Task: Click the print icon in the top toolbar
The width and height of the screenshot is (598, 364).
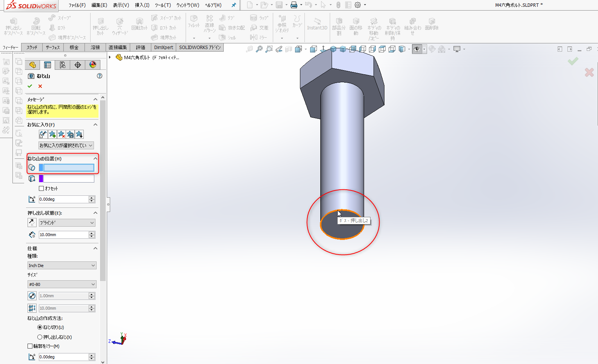Action: click(x=294, y=5)
